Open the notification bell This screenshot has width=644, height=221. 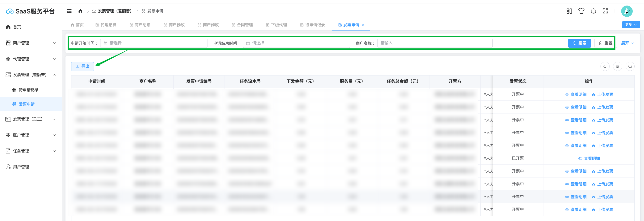pyautogui.click(x=593, y=11)
